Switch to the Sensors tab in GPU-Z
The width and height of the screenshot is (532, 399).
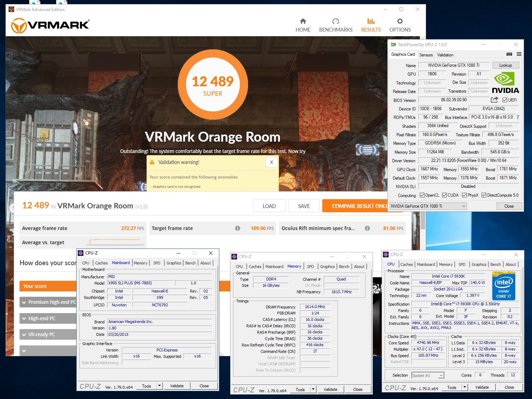coord(426,55)
